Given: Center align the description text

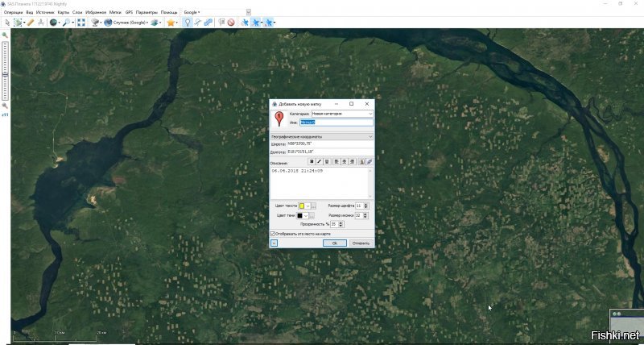Looking at the screenshot, I should [x=345, y=162].
